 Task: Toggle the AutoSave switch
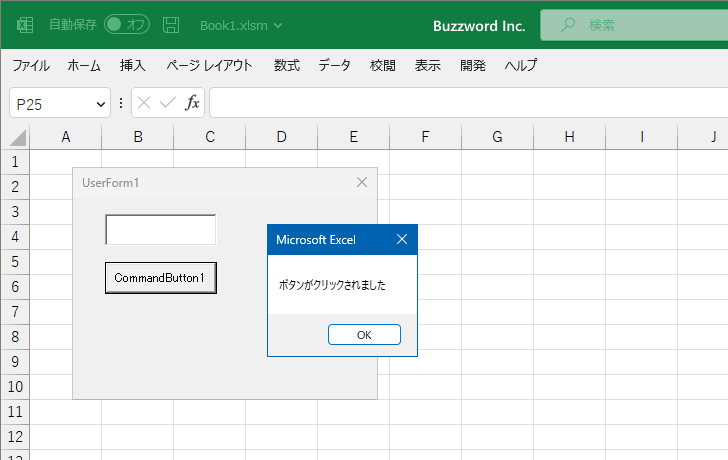pyautogui.click(x=127, y=25)
